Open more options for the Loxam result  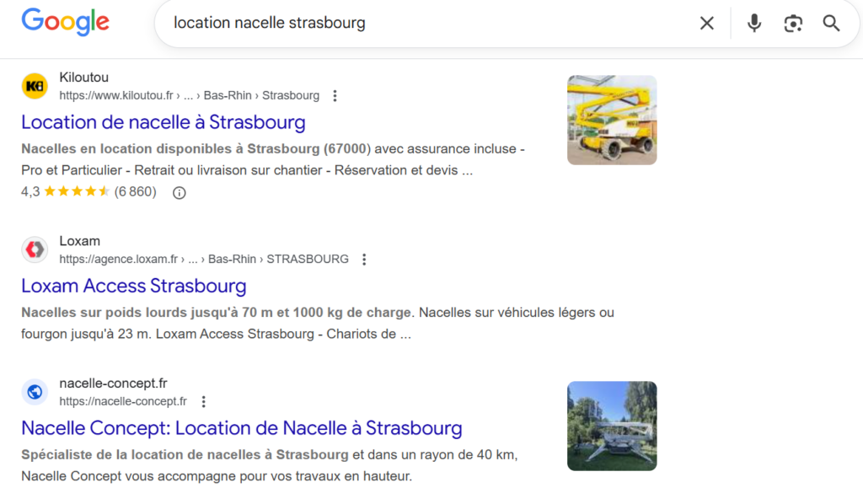(364, 260)
